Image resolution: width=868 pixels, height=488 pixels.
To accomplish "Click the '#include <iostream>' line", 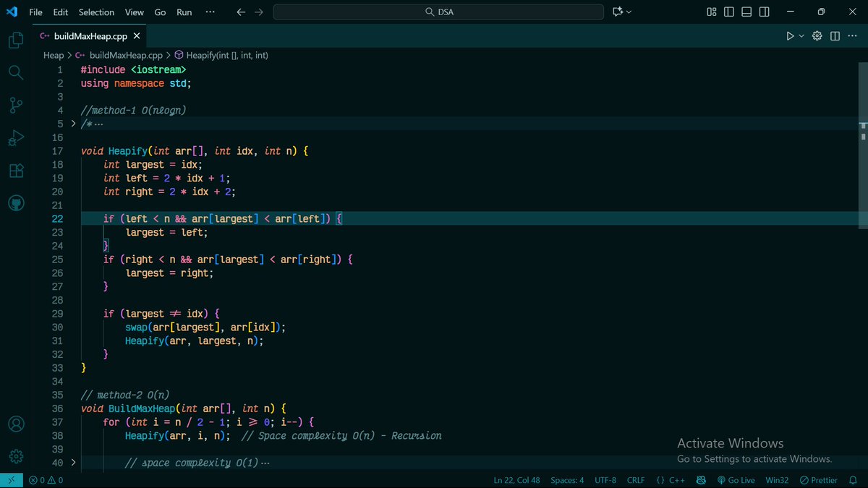I will (133, 69).
